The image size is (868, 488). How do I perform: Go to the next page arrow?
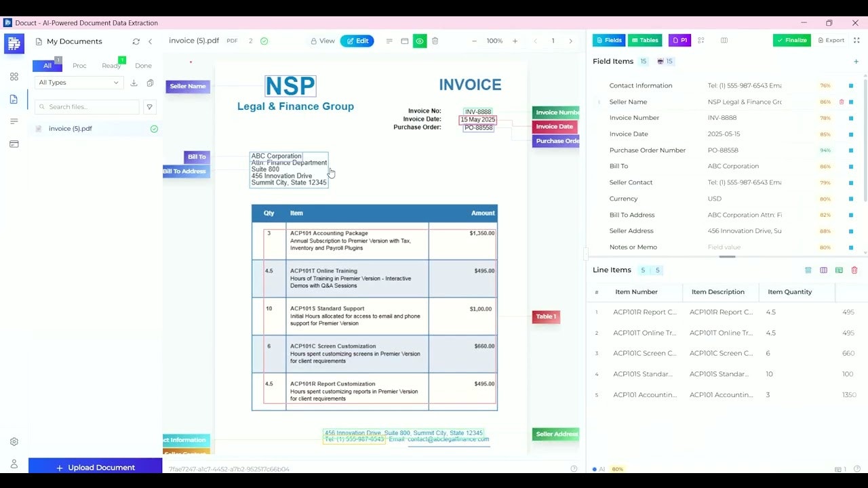click(570, 41)
